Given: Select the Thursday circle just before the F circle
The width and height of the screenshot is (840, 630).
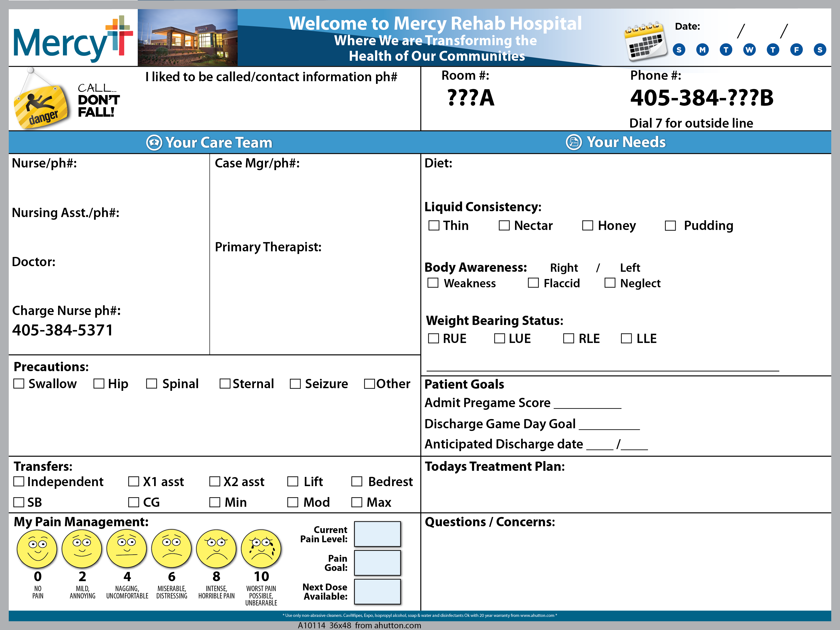Looking at the screenshot, I should point(773,50).
